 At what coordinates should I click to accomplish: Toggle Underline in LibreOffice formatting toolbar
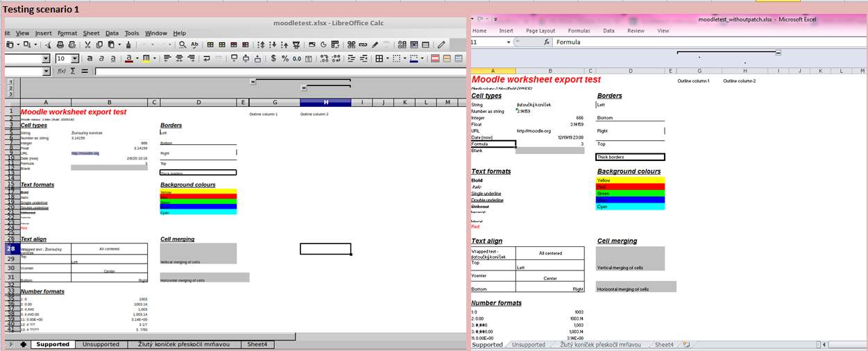[113, 58]
